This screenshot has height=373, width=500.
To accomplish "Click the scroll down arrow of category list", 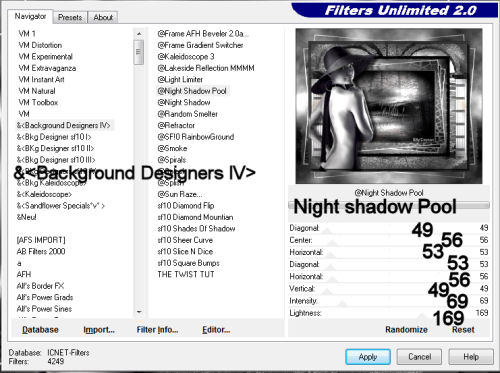I will 139,312.
